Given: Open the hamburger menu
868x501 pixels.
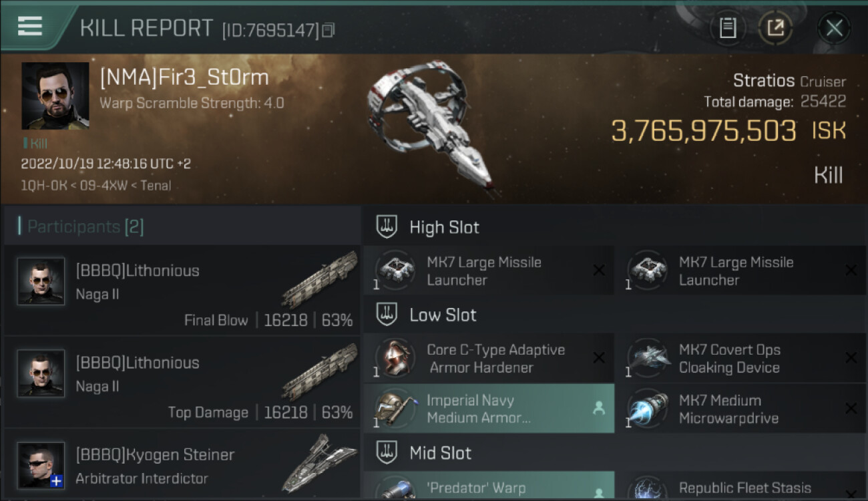Looking at the screenshot, I should 30,27.
